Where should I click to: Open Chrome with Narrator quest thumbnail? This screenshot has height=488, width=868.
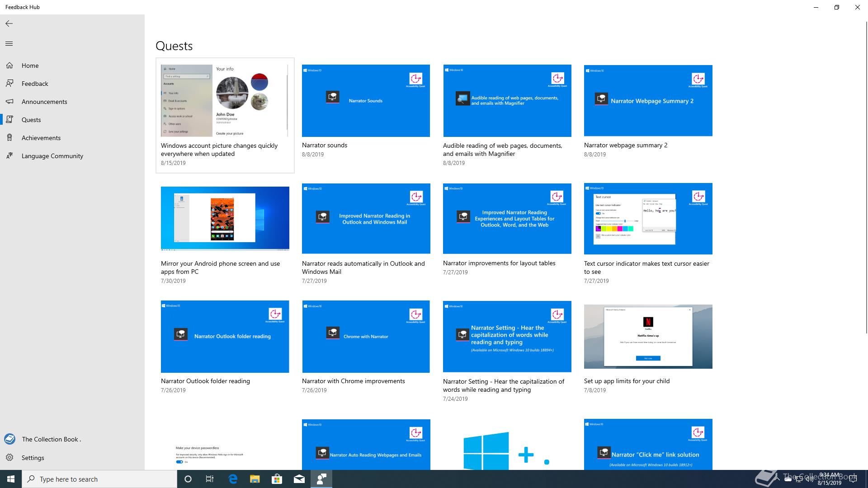(x=366, y=337)
